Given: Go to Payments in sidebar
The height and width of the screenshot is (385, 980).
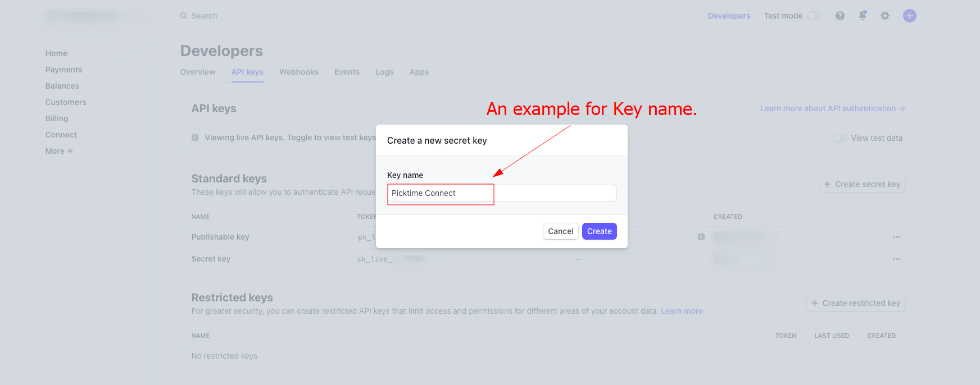Looking at the screenshot, I should [63, 70].
